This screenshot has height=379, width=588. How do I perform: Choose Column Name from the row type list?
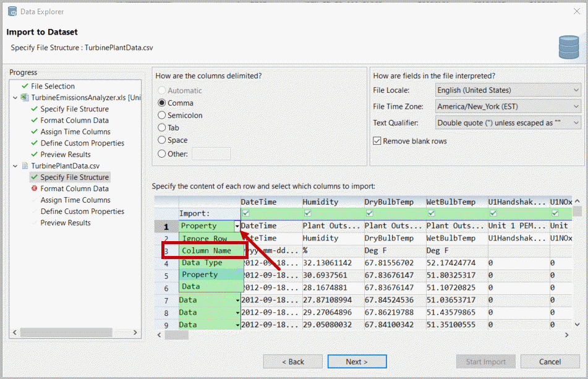(x=207, y=251)
